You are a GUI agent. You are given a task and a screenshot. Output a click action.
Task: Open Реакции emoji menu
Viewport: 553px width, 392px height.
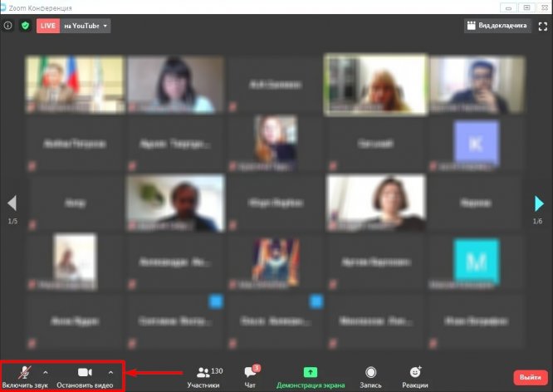[x=415, y=377]
